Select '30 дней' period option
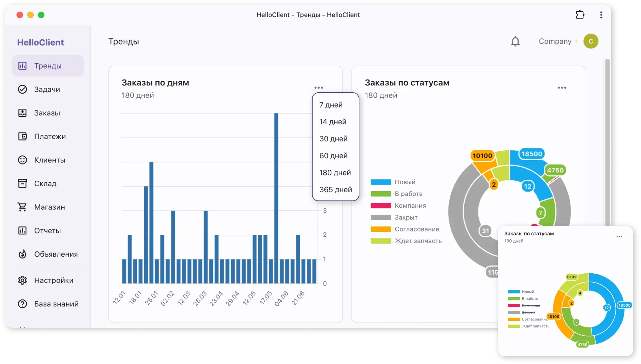641x364 pixels. [333, 139]
